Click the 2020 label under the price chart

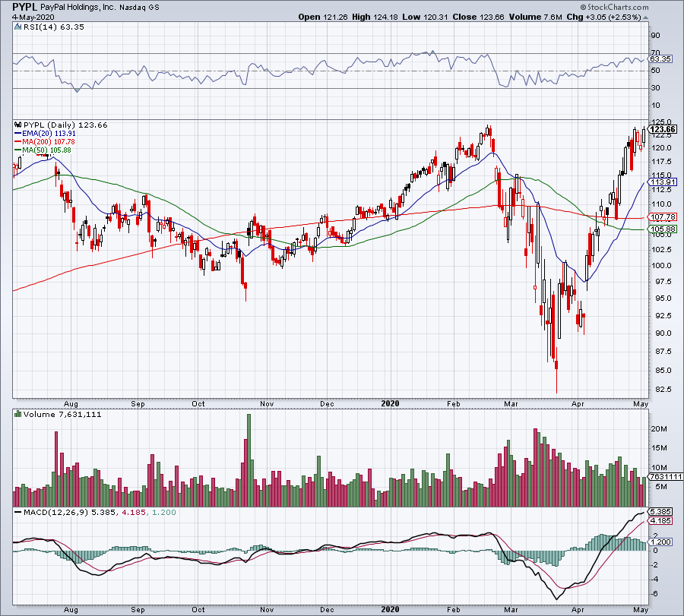(x=390, y=403)
